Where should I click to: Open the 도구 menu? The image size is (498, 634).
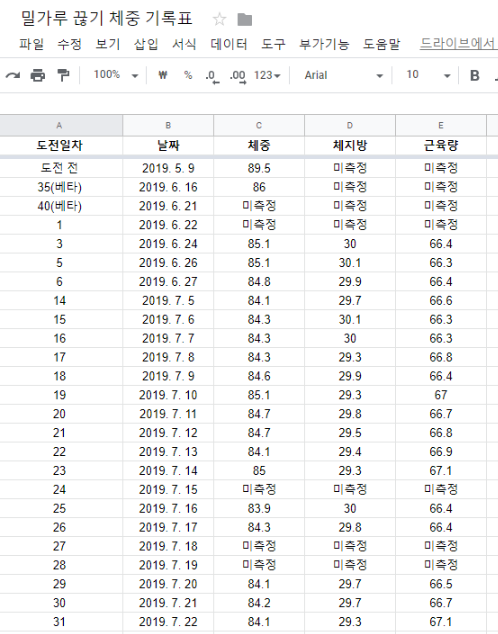pos(273,44)
